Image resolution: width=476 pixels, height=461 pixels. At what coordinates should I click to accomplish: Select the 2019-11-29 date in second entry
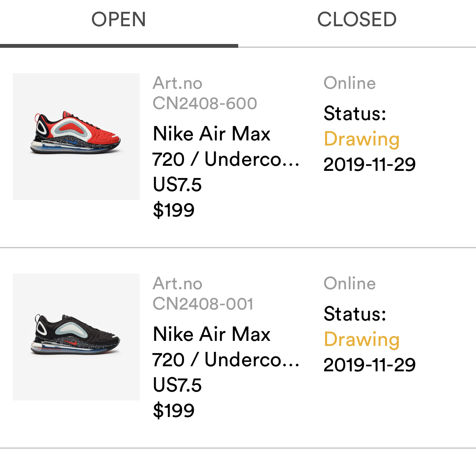tap(369, 365)
